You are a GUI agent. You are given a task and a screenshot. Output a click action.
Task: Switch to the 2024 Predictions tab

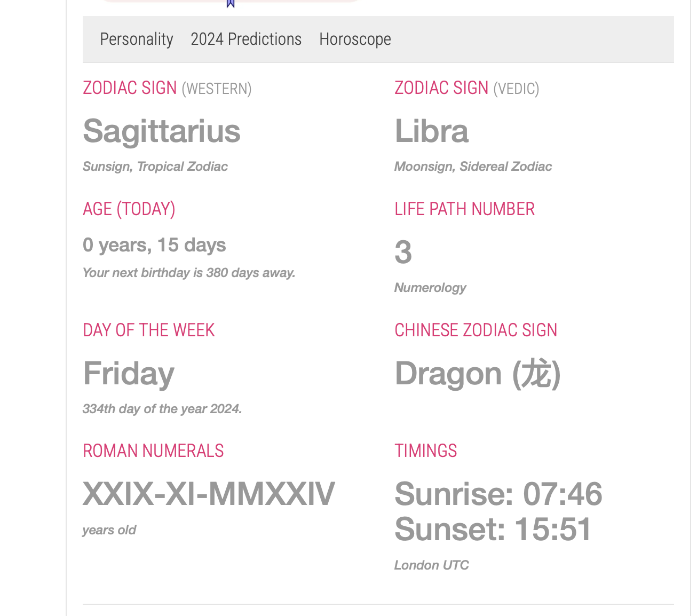[x=246, y=40]
